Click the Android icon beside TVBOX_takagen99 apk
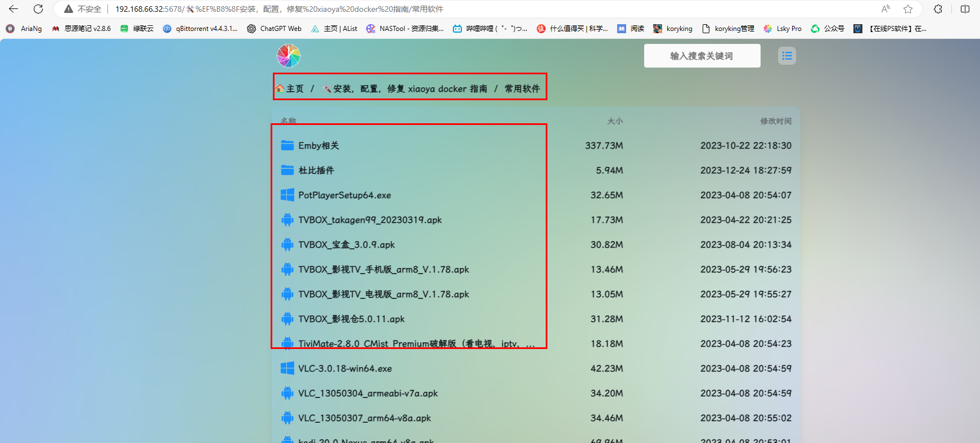The image size is (980, 443). (287, 220)
